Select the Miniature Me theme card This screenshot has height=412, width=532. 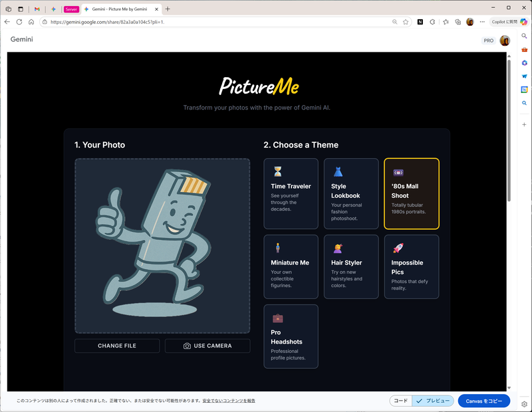[x=291, y=267]
